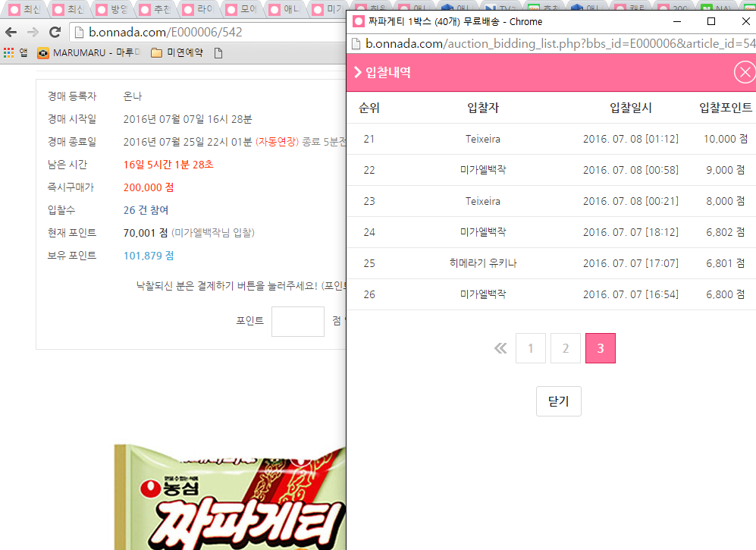
Task: Go to page 1 of bid list
Action: (531, 348)
